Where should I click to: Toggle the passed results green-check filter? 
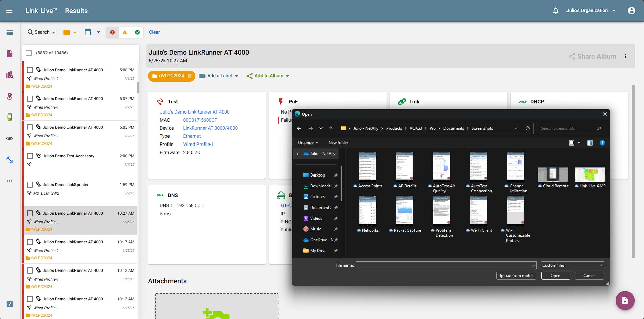137,32
